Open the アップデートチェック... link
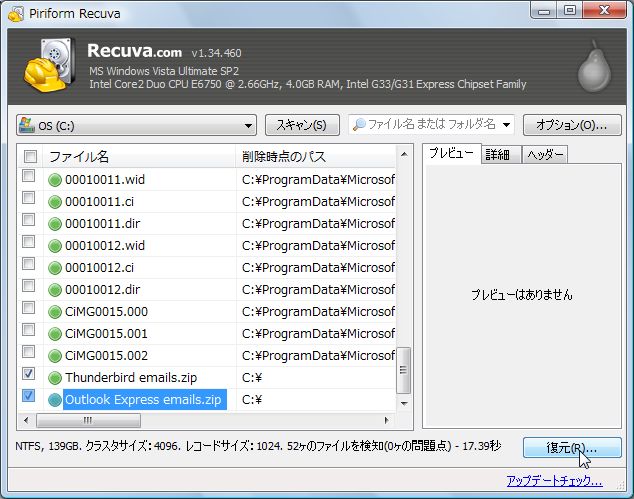This screenshot has width=634, height=499. click(554, 481)
